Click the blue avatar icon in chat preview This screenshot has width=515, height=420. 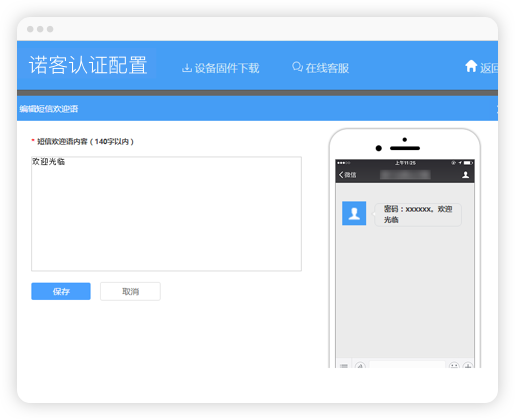pos(354,213)
